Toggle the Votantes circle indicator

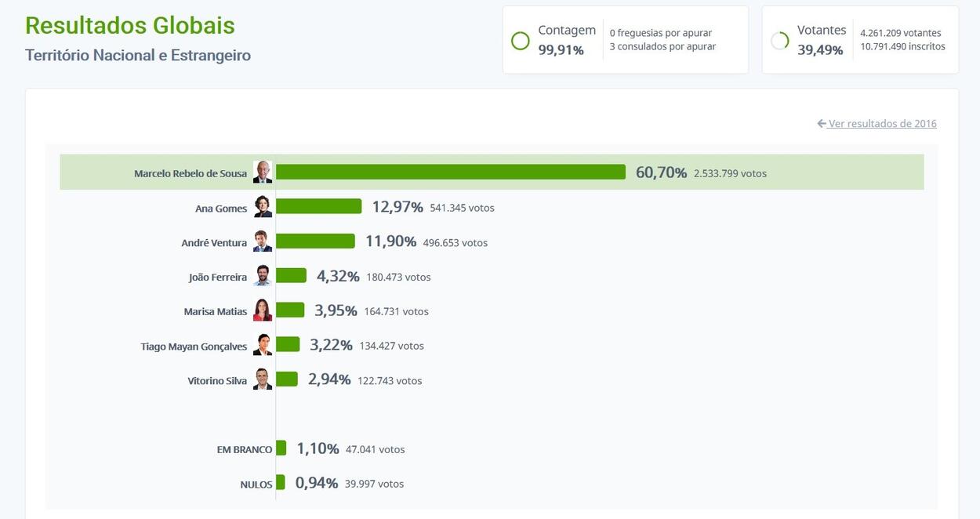coord(780,39)
